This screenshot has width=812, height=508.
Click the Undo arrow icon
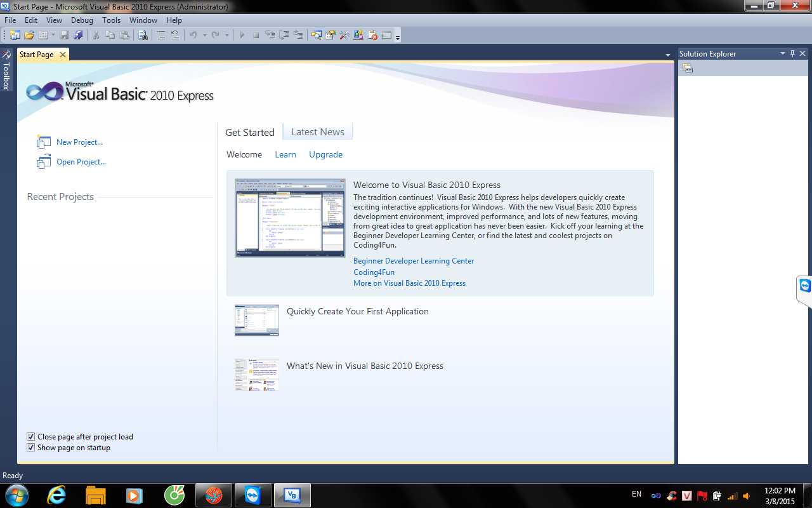pyautogui.click(x=193, y=35)
